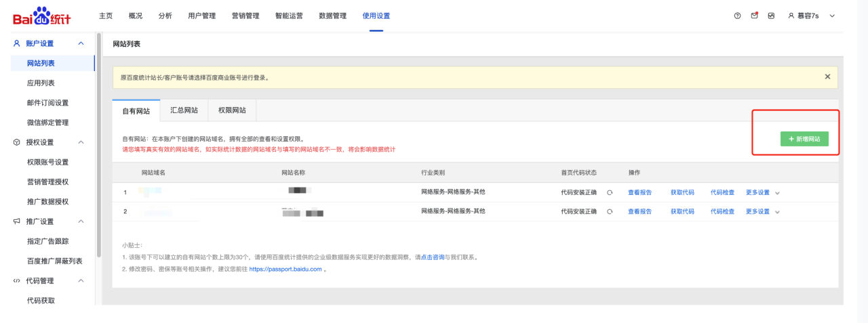Switch to the 汇总网站 tab
868x323 pixels.
point(184,110)
